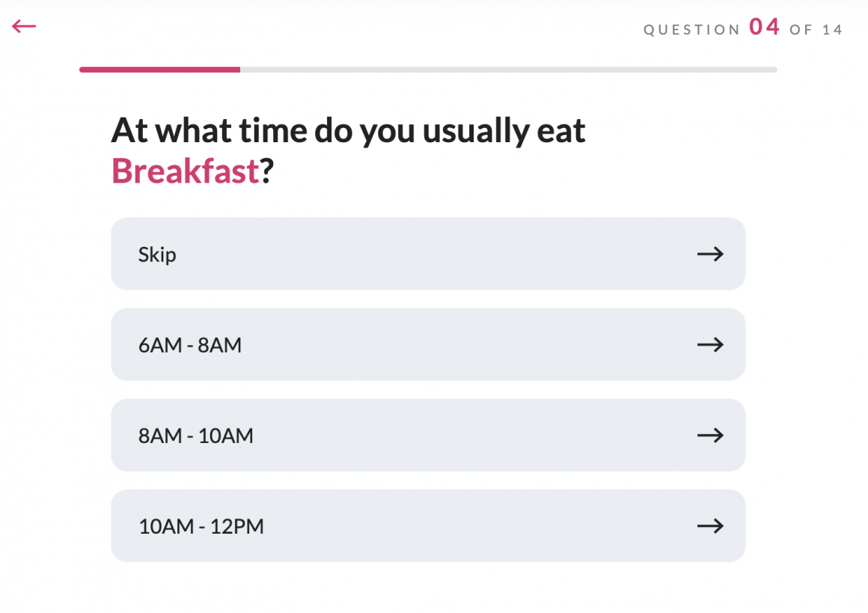Image resolution: width=868 pixels, height=613 pixels.
Task: Click the pink filled part of progress bar
Action: [x=159, y=70]
